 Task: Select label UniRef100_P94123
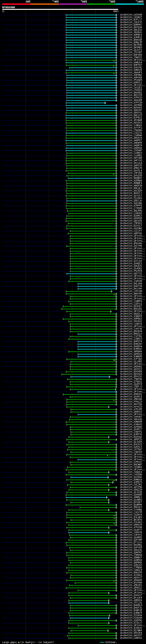(131, 402)
